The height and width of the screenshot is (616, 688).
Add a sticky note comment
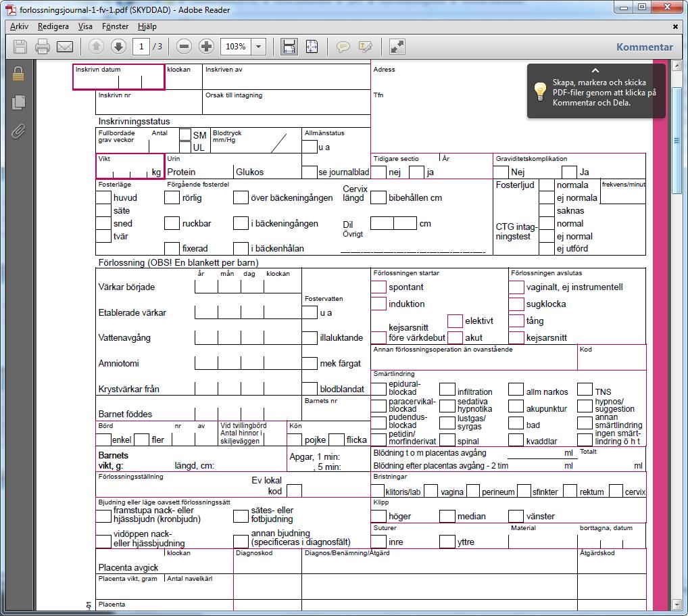343,47
